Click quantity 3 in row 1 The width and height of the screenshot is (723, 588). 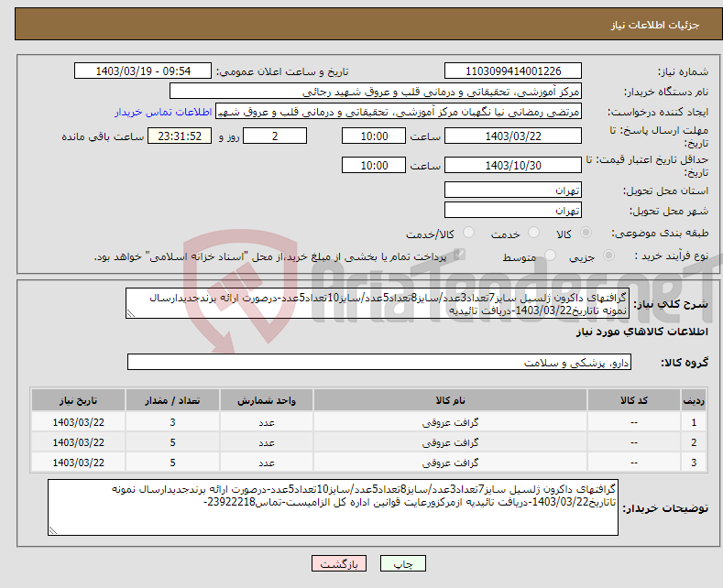(172, 422)
